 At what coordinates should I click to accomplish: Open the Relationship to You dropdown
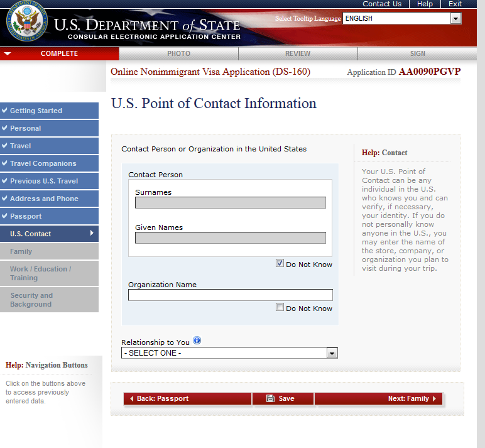pyautogui.click(x=229, y=353)
